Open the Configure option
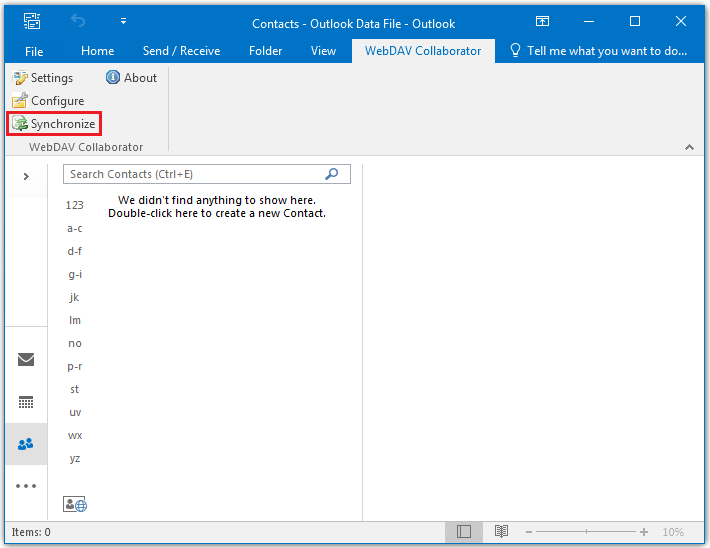The height and width of the screenshot is (548, 710). point(48,101)
